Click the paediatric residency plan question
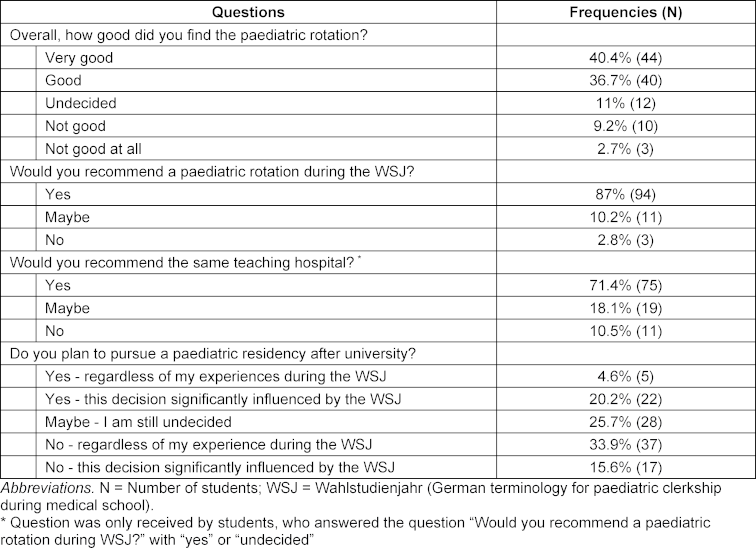Image resolution: width=756 pixels, height=548 pixels. 212,353
